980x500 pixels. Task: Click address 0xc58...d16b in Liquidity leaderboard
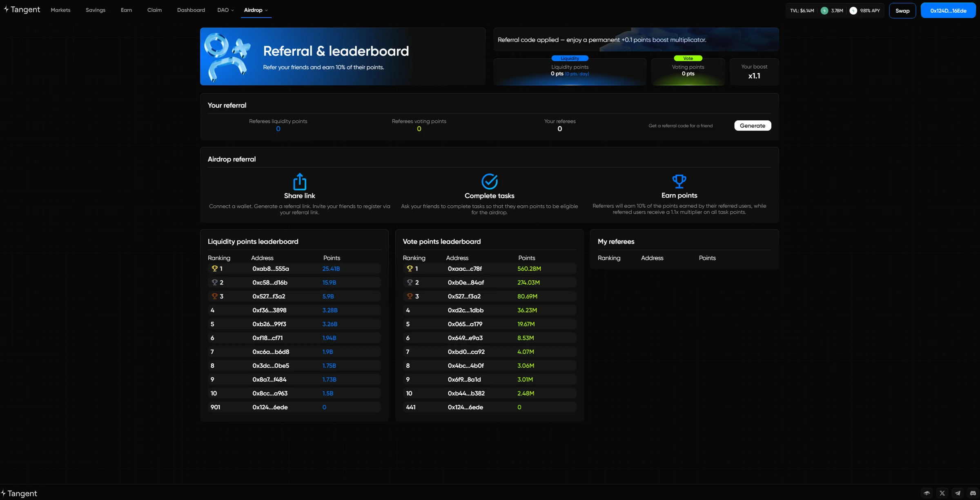(x=270, y=282)
